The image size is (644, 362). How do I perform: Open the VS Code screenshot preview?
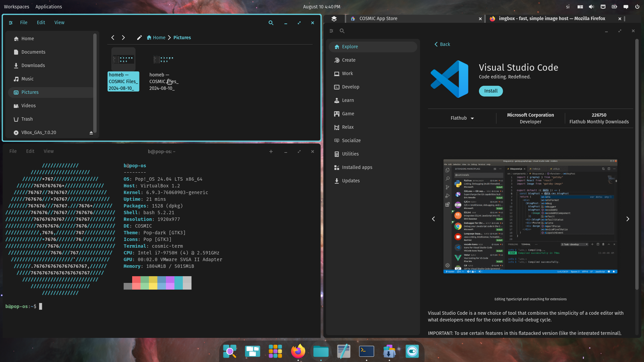click(x=530, y=216)
